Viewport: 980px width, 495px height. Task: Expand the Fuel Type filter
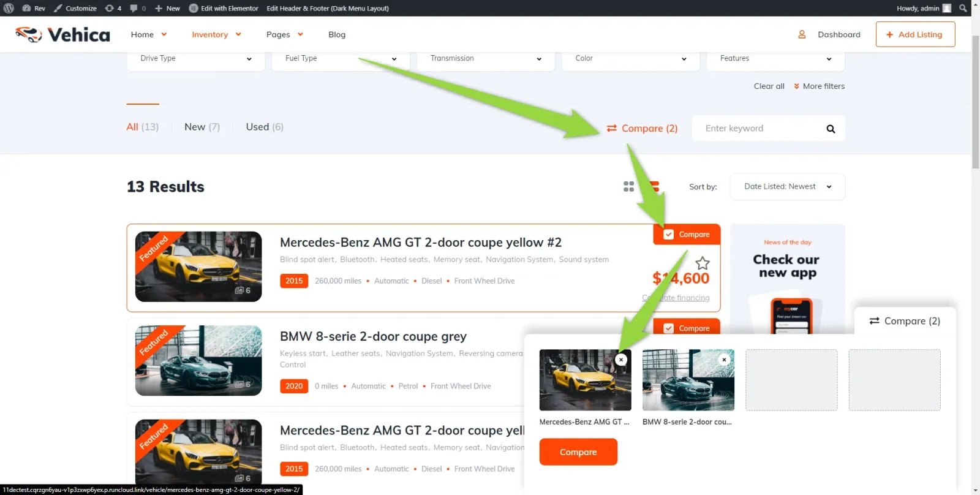pos(341,59)
